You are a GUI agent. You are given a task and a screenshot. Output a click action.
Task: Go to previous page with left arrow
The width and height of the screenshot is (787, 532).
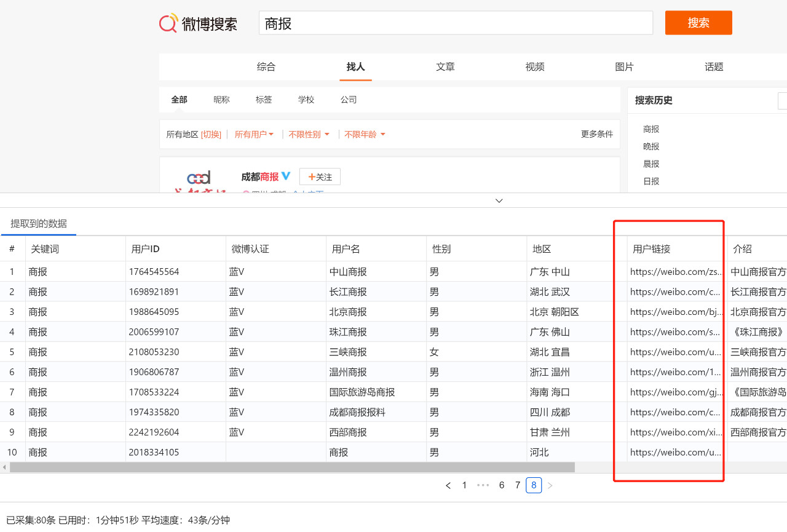448,485
